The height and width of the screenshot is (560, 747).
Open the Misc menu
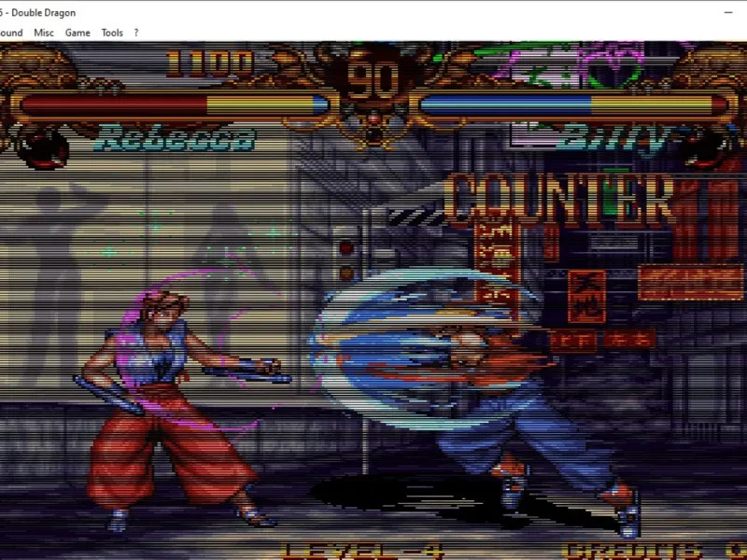click(x=43, y=33)
